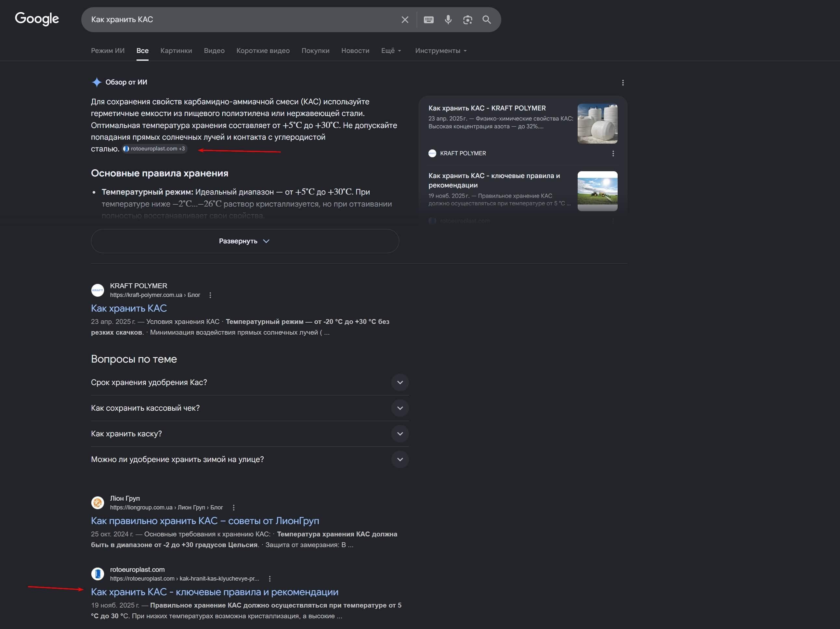
Task: Click the rotoeuroplast.com site name in result
Action: pos(138,570)
